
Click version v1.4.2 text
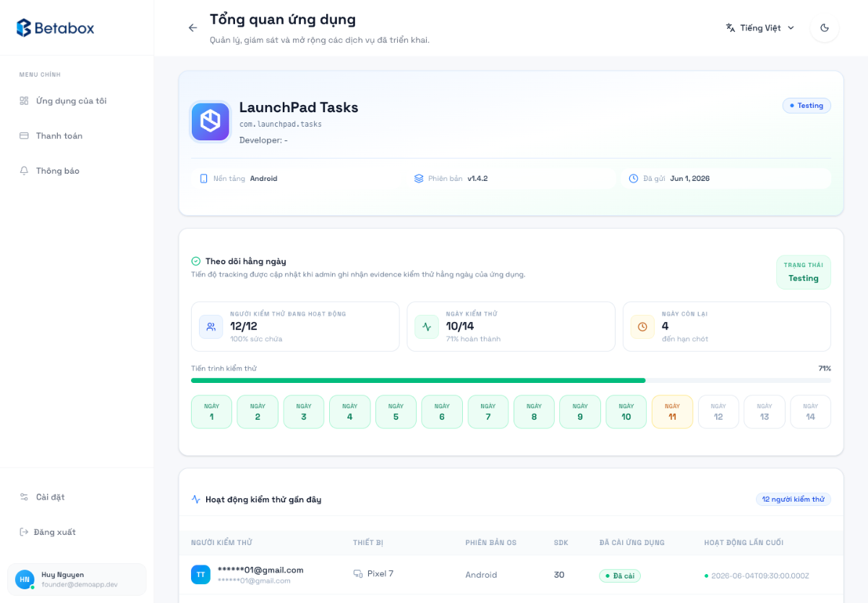(x=477, y=178)
